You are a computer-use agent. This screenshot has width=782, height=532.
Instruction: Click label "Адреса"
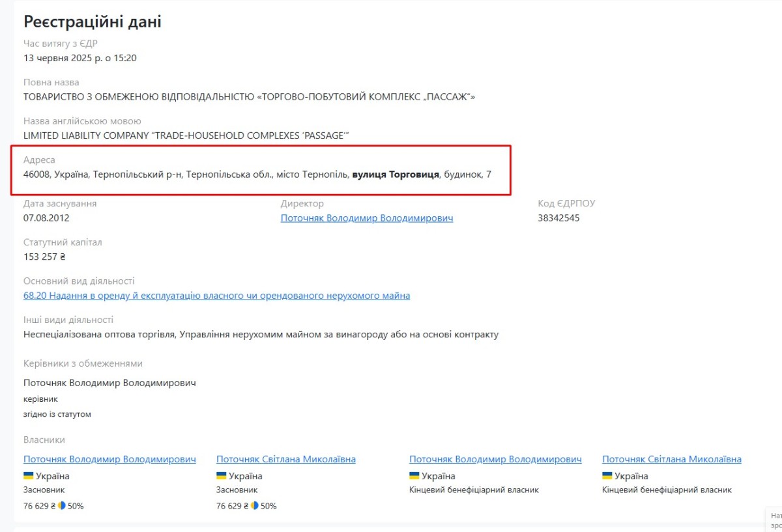tap(40, 160)
